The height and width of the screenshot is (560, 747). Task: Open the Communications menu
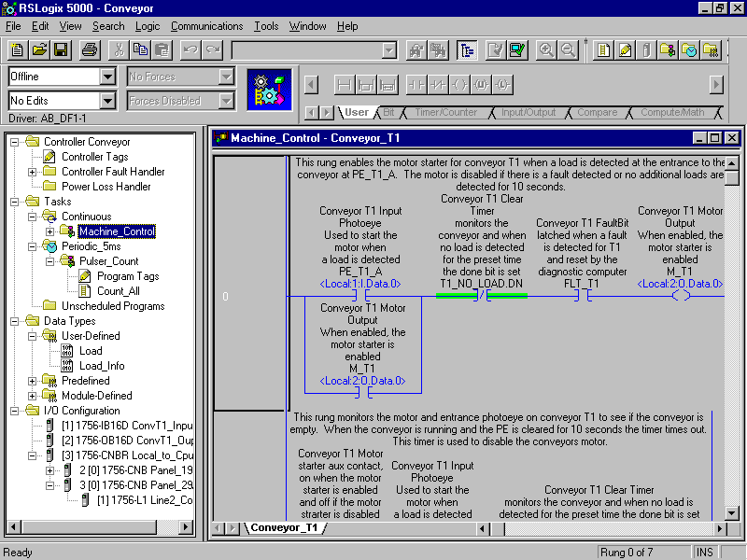coord(206,26)
